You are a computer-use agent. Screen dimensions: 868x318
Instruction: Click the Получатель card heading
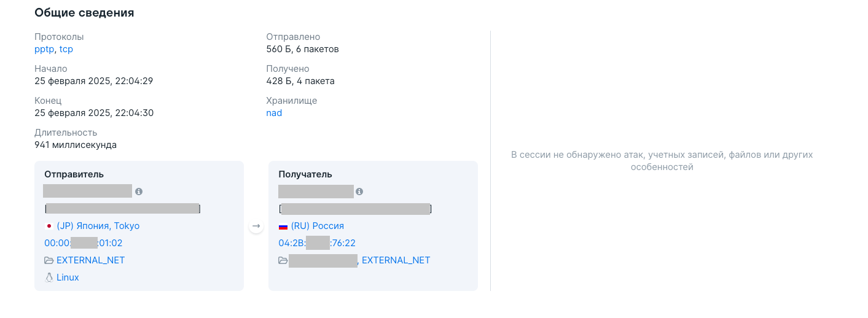[305, 174]
